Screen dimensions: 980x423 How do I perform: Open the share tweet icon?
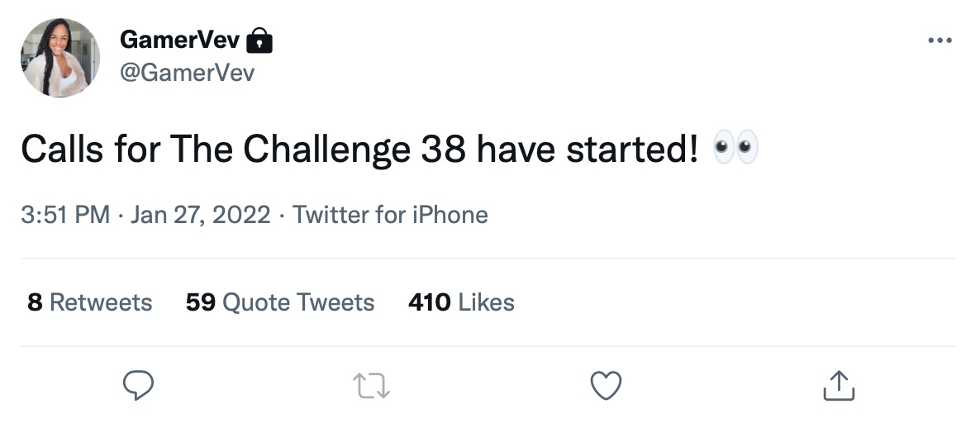pyautogui.click(x=839, y=386)
